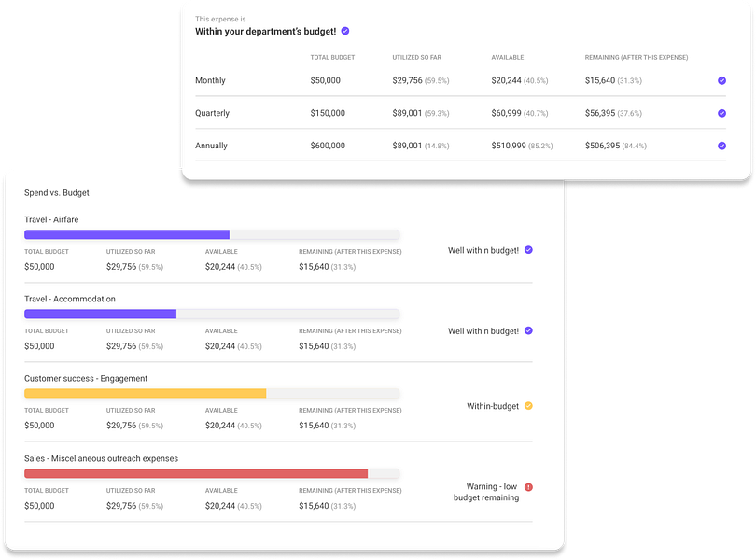Viewport: 756px width, 560px height.
Task: Select the Quarterly budget row label
Action: [x=212, y=113]
